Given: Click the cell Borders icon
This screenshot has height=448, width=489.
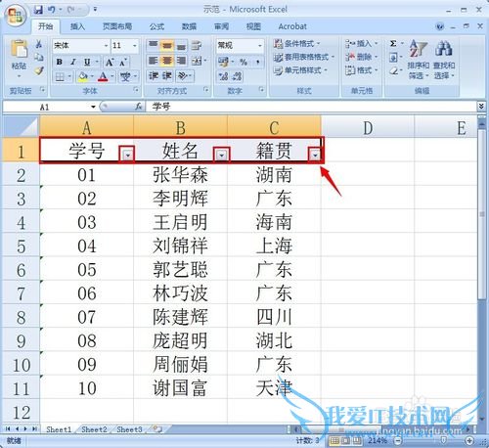Looking at the screenshot, I should coord(60,77).
